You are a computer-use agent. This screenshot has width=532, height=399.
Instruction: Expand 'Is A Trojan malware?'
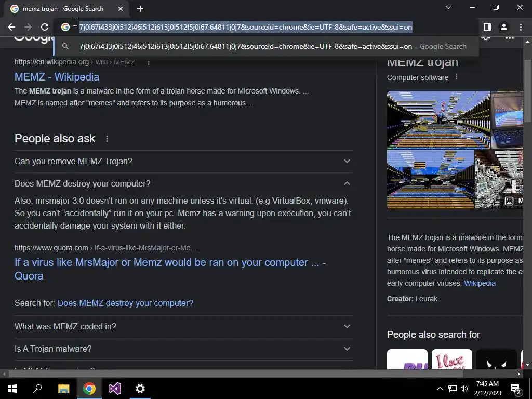[183, 349]
